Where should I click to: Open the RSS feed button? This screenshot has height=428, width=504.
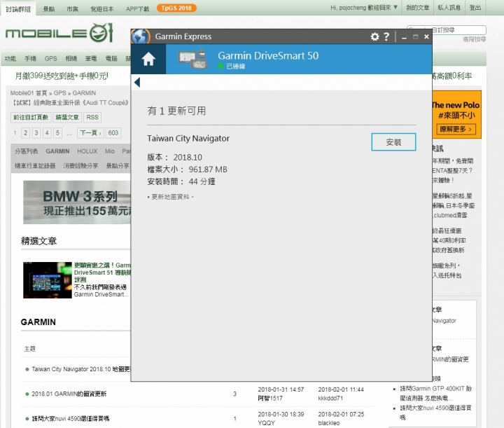click(x=92, y=118)
